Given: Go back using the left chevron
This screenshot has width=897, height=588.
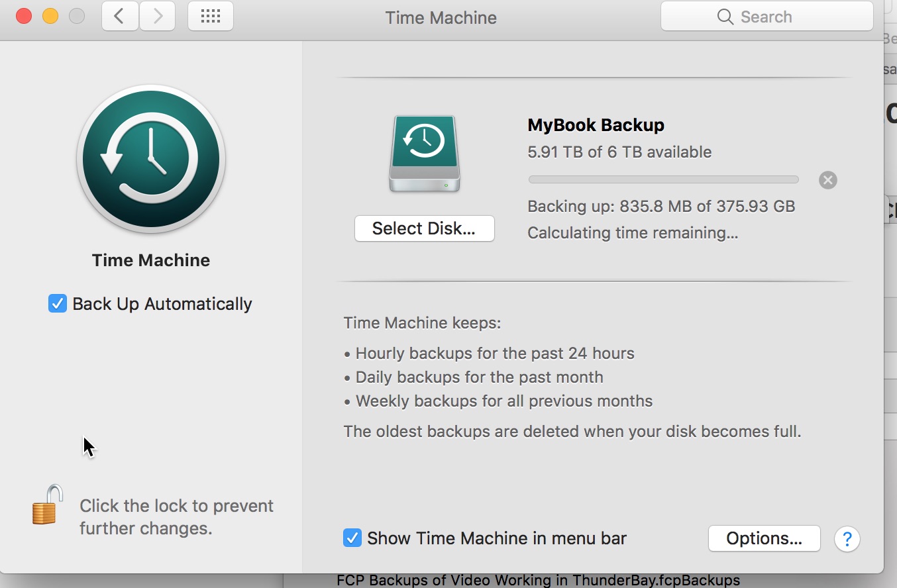Looking at the screenshot, I should (x=119, y=17).
